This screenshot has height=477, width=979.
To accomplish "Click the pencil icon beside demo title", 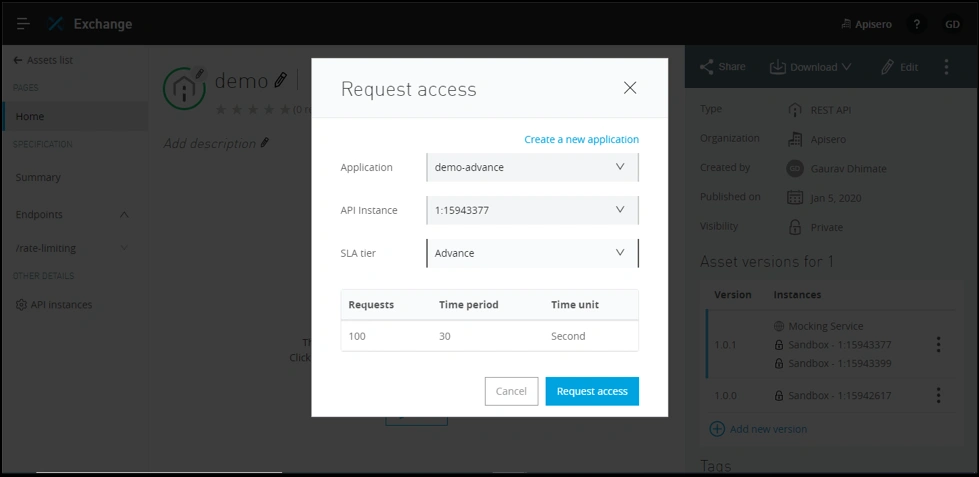I will coord(282,80).
